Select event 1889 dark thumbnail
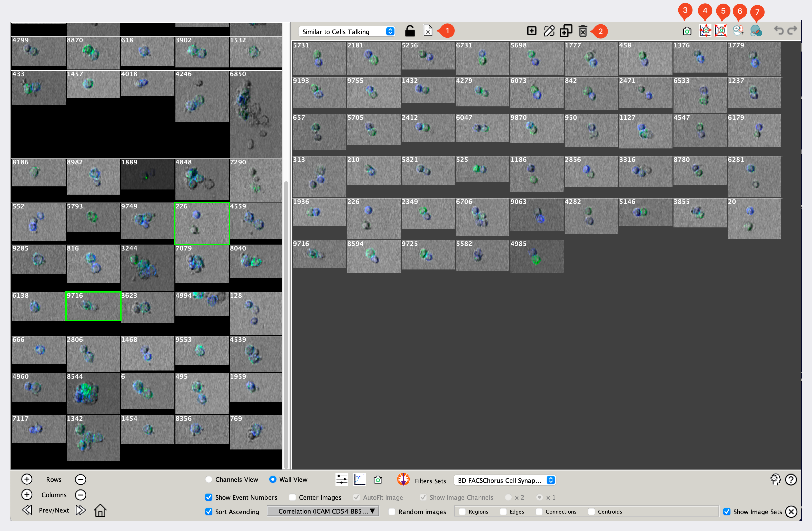 [147, 174]
